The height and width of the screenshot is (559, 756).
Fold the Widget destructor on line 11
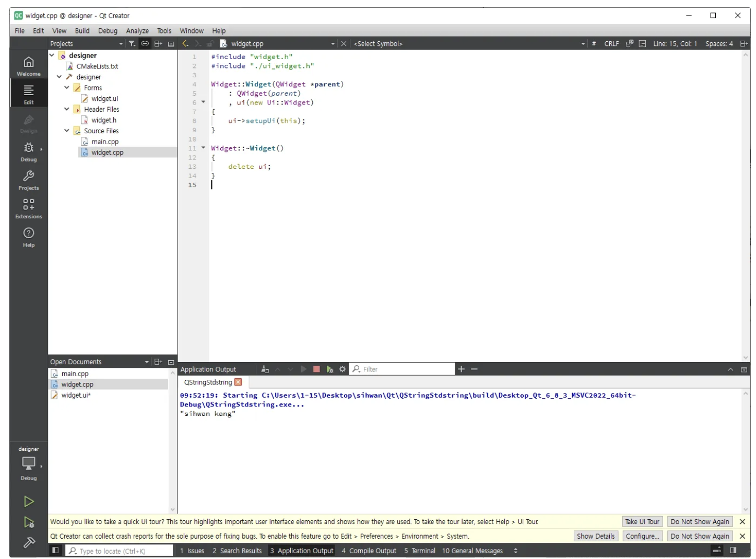coord(204,148)
